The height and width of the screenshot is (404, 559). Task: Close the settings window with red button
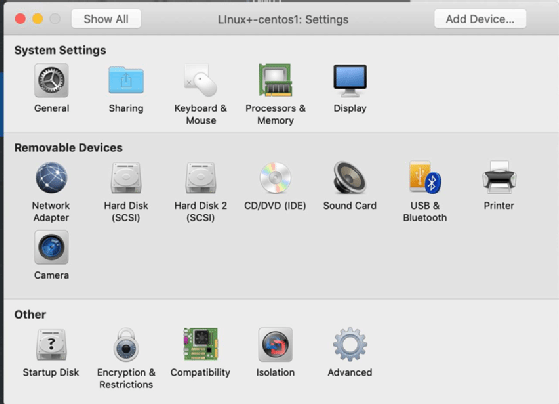click(20, 19)
